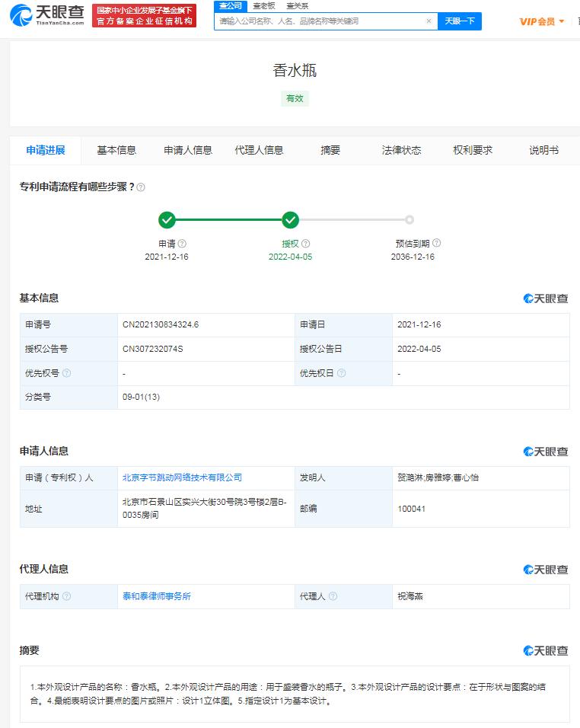Open the 法律状态 tab
The height and width of the screenshot is (728, 580).
point(401,150)
